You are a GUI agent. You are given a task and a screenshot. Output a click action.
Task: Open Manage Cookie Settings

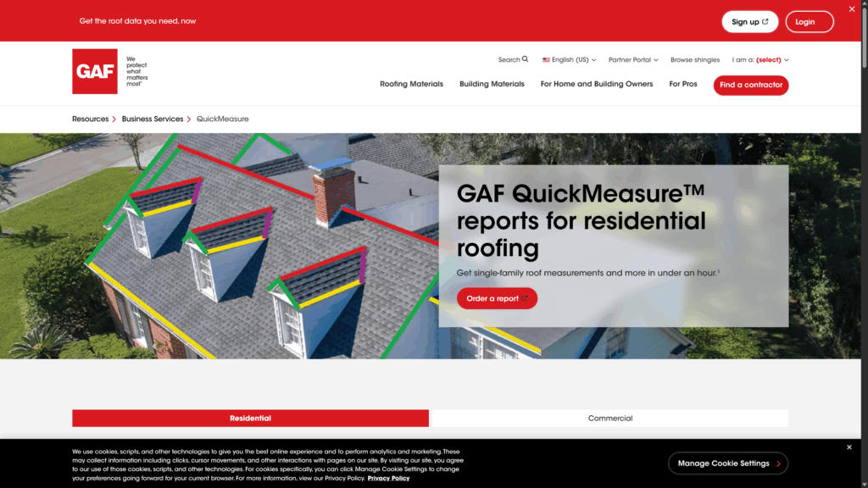pos(727,463)
